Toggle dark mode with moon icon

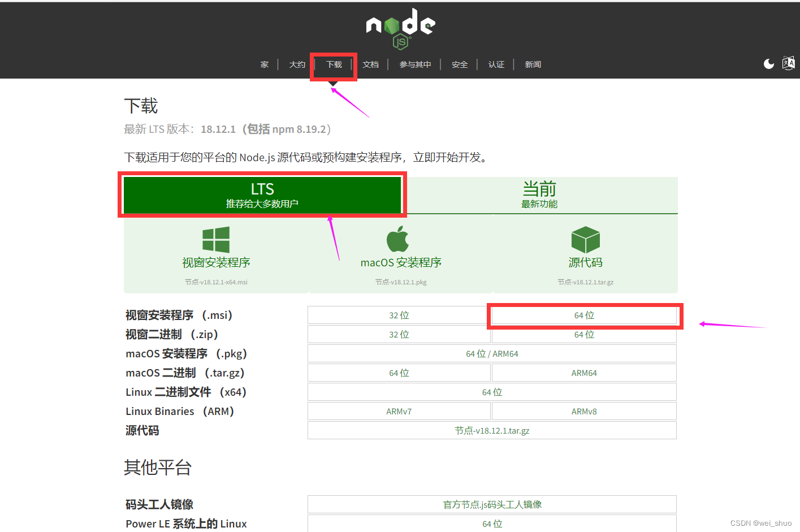pyautogui.click(x=769, y=64)
